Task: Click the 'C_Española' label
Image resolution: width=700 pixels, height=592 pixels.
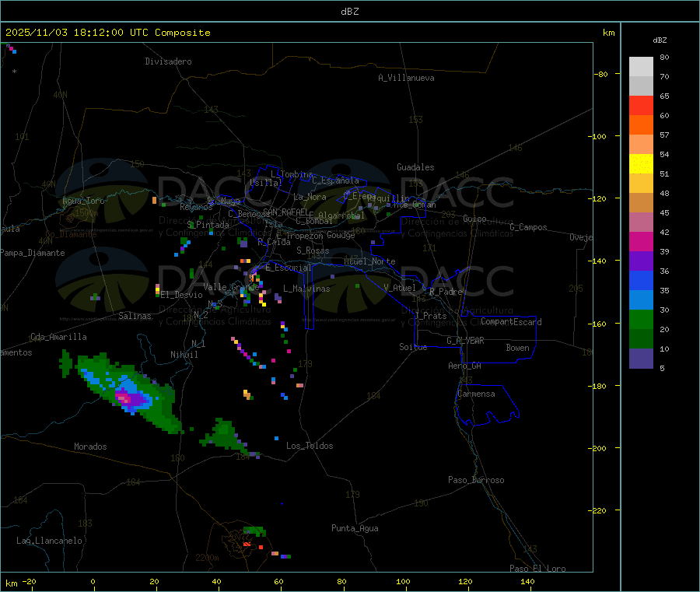Action: click(336, 180)
